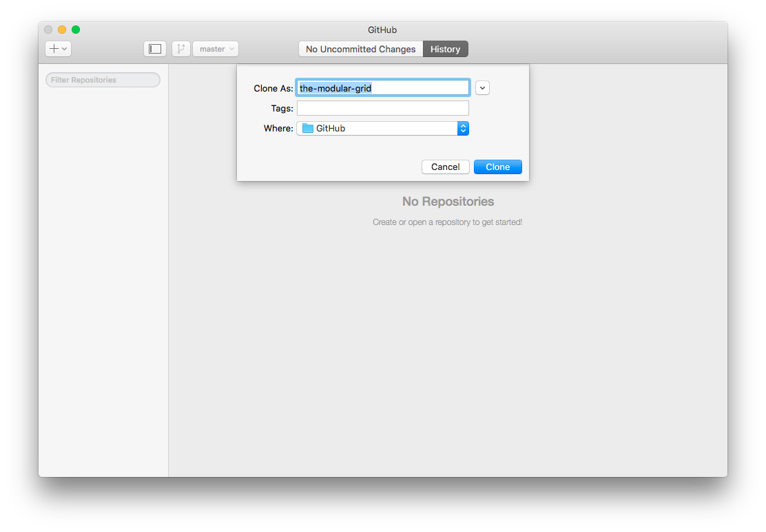Switch to No Uncommitted Changes tab
The height and width of the screenshot is (532, 766).
(360, 49)
